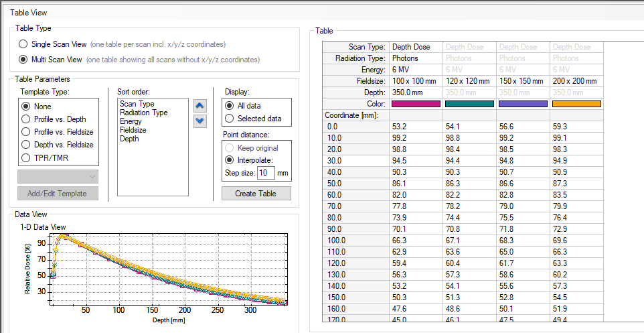
Task: Click the orange color swatch for 200 x 200 mm
Action: tap(576, 104)
